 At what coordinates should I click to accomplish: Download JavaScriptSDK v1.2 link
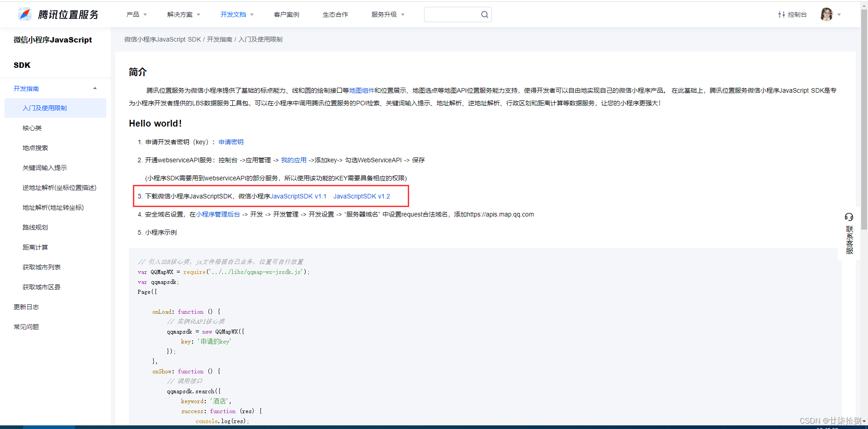pos(362,196)
